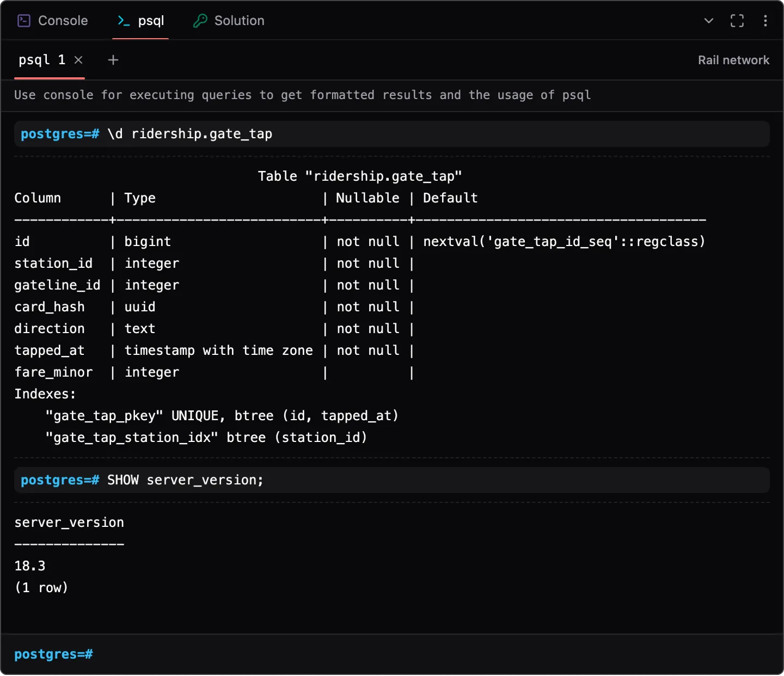Click the tapped_at column name
784x676 pixels.
pyautogui.click(x=50, y=351)
